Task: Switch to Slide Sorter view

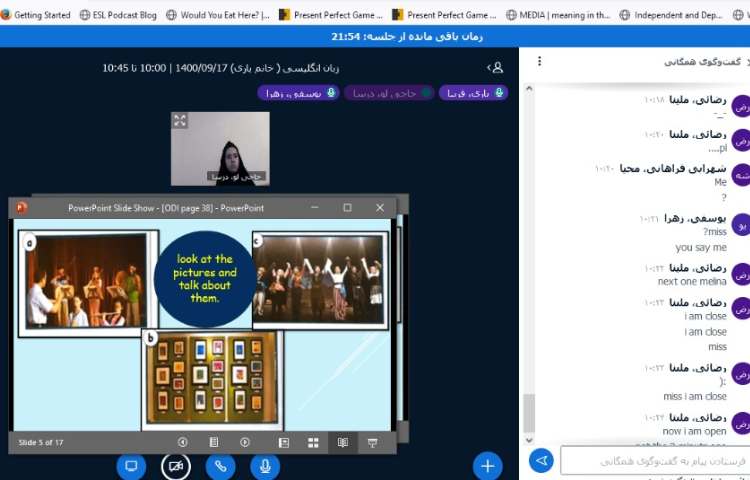Action: pos(313,442)
